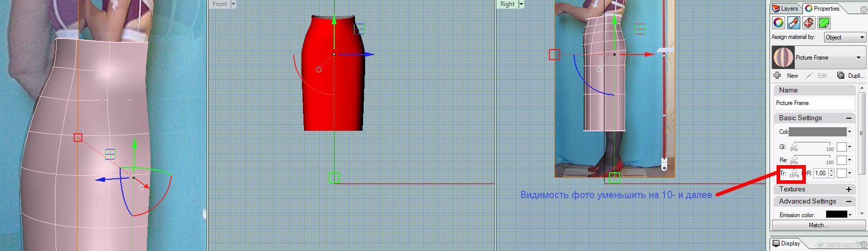This screenshot has height=251, width=868.
Task: Open the Gloss swatch dropdown arrow
Action: coord(850,147)
